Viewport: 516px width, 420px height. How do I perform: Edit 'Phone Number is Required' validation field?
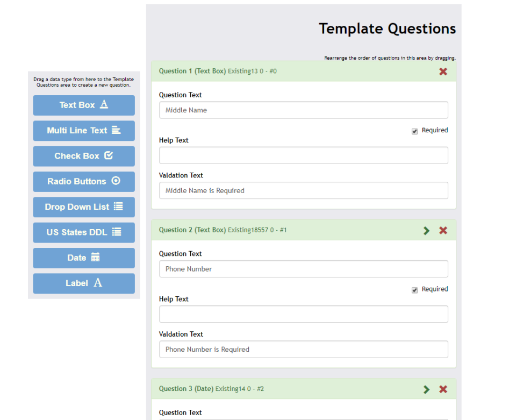point(303,350)
